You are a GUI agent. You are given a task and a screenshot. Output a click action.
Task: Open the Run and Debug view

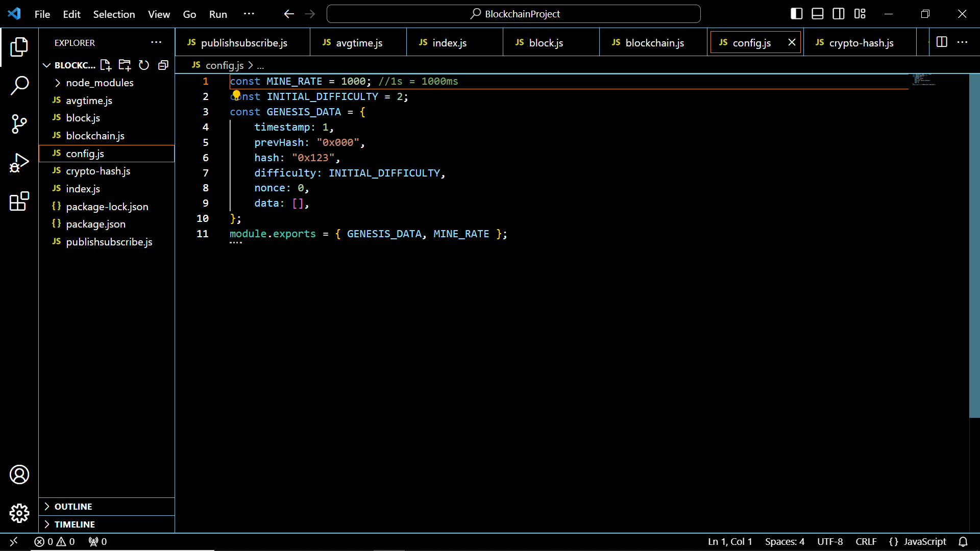19,163
